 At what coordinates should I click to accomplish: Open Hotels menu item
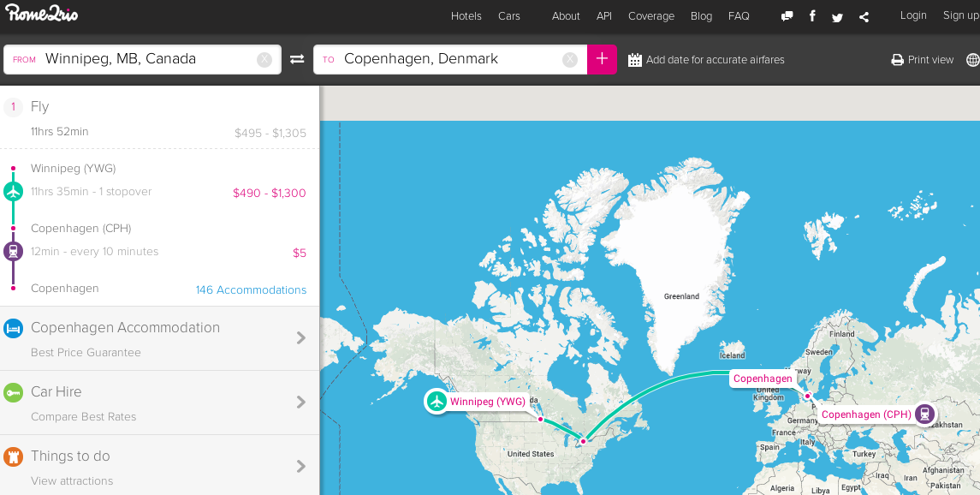(466, 16)
